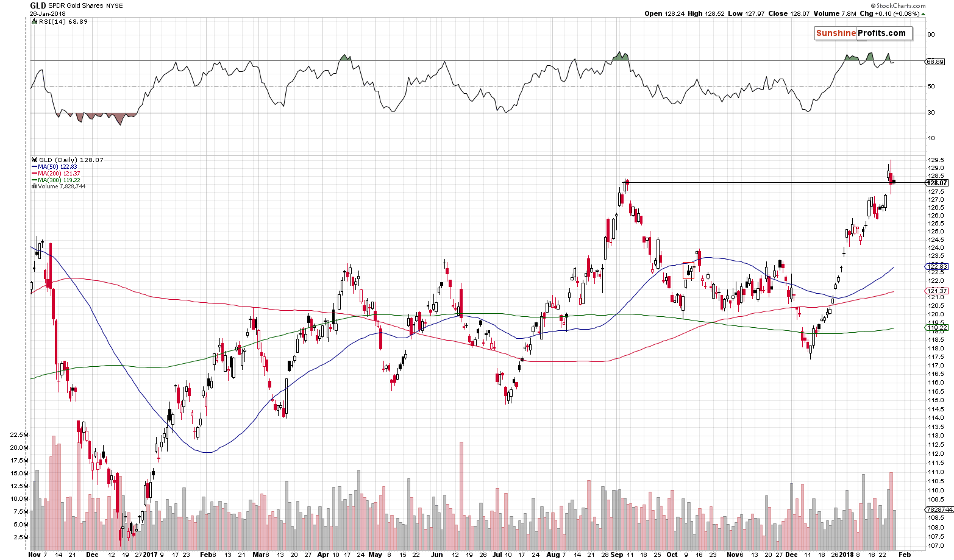The image size is (954, 560).
Task: Click the RSI axis level 10
Action: [931, 138]
